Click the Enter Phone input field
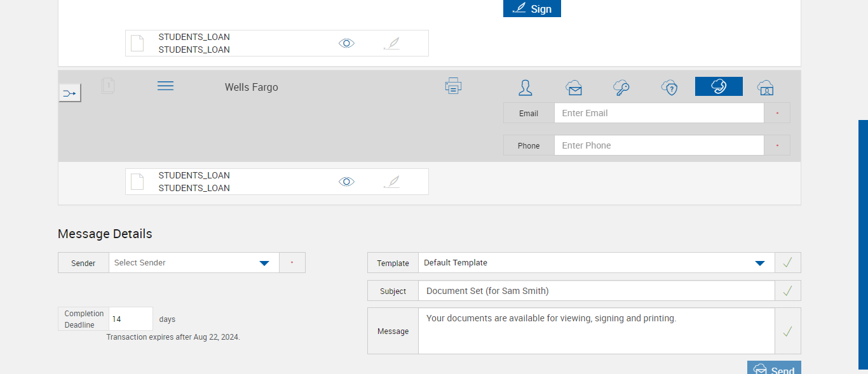 (x=658, y=145)
